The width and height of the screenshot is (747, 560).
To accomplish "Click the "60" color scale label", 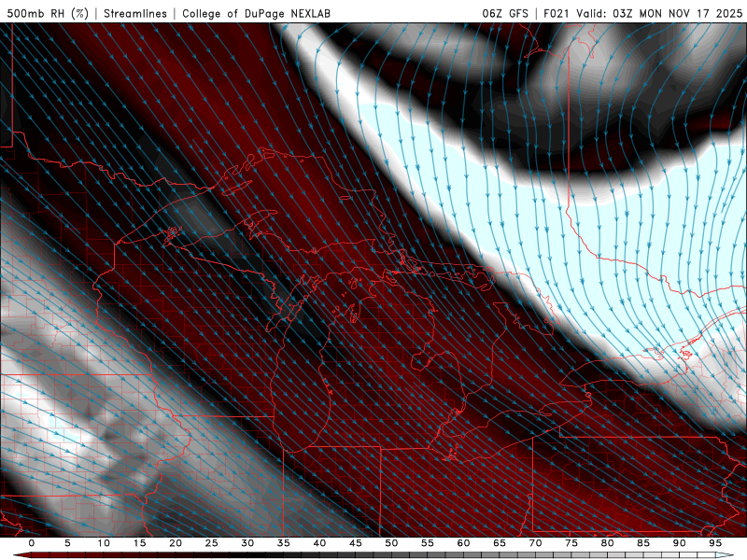I will pos(463,543).
